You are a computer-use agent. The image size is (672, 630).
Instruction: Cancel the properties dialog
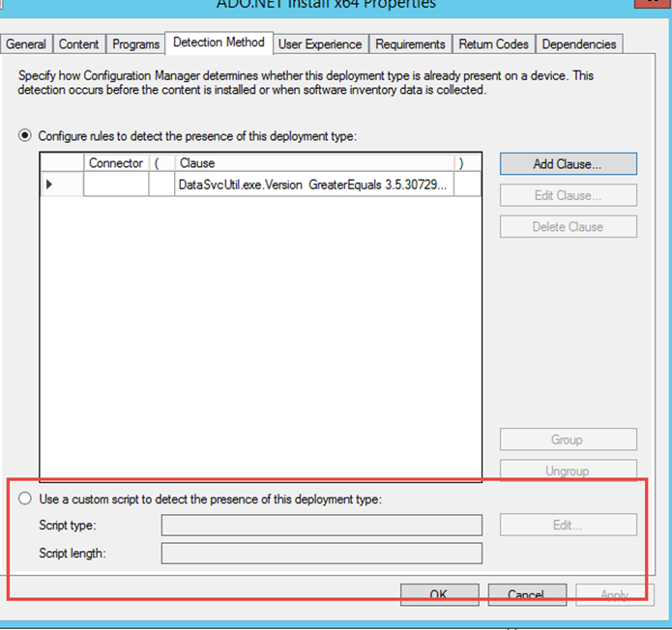pyautogui.click(x=527, y=594)
